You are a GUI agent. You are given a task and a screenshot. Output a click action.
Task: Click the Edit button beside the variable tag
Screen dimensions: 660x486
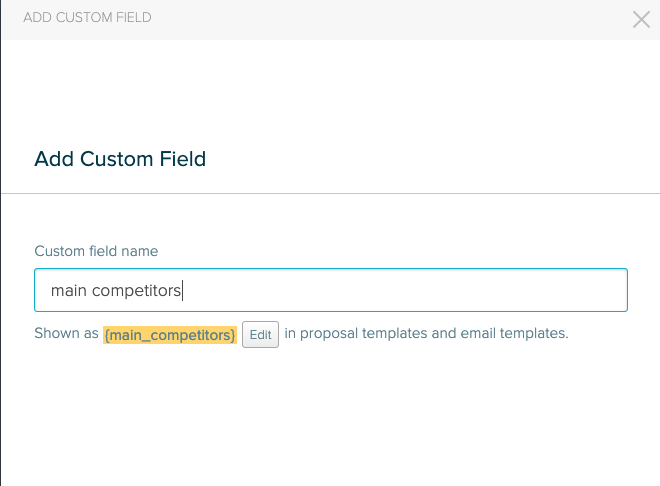coord(260,334)
